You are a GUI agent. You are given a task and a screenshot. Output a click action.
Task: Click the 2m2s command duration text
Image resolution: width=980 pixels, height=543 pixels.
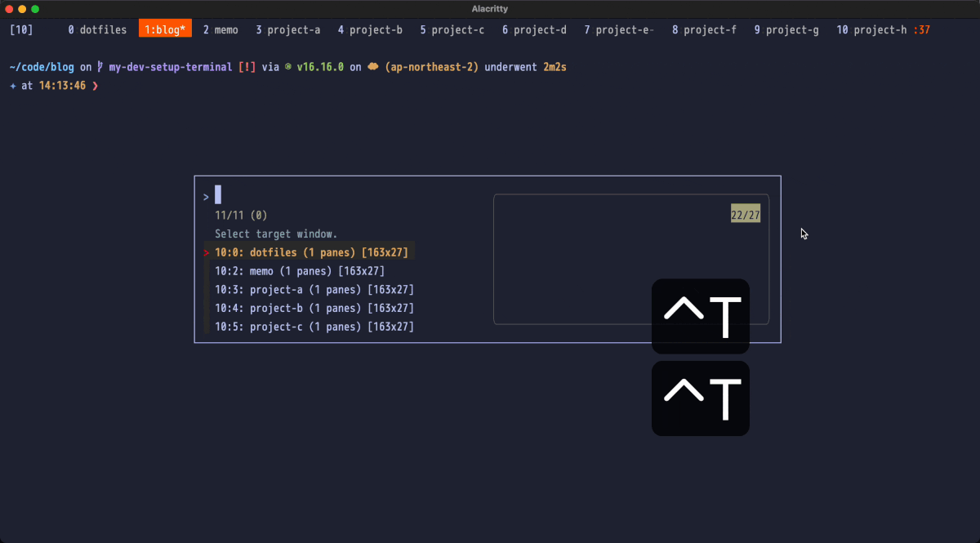pyautogui.click(x=557, y=67)
